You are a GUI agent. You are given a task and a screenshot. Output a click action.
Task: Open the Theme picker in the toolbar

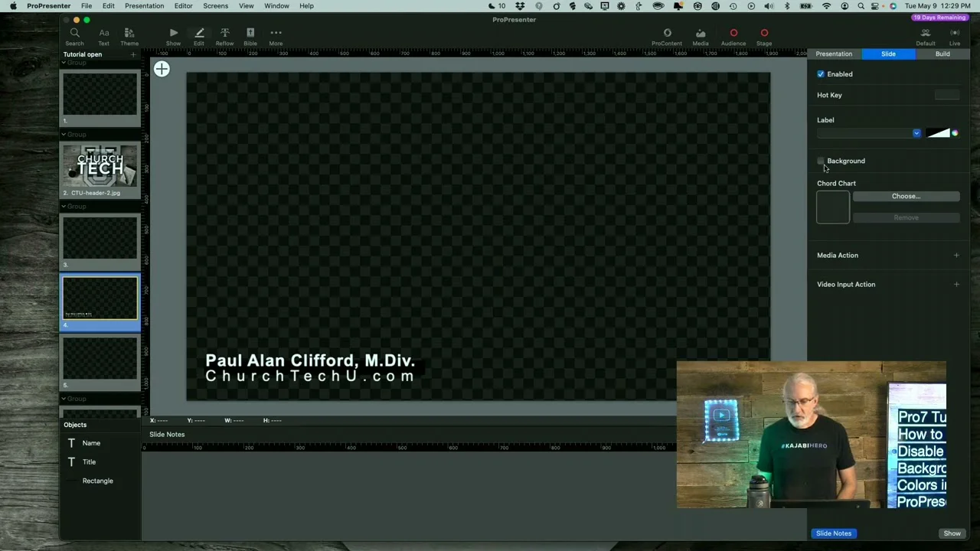[x=129, y=36]
